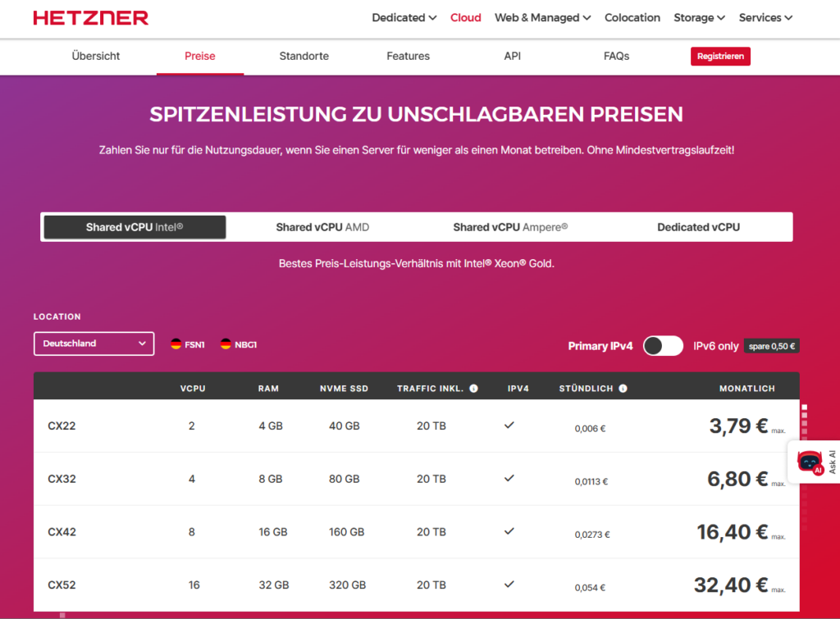Click the 0,0273 € hourly price

pyautogui.click(x=592, y=535)
